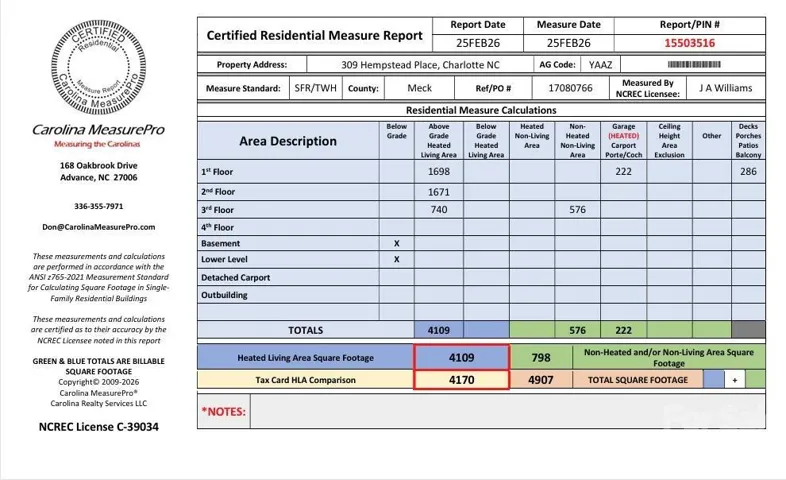786x480 pixels.
Task: Click the plus sign cell near Total Square Footage
Action: [735, 380]
